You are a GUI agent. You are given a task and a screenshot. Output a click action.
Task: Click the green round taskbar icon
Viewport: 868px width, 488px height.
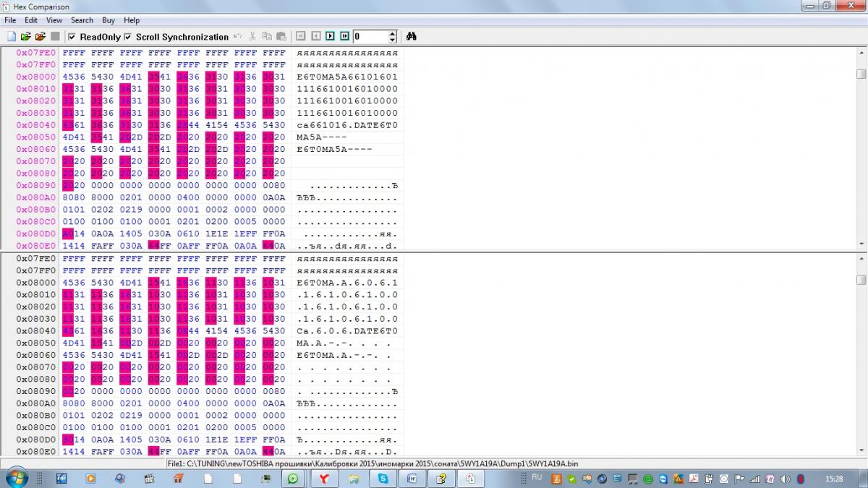293,479
